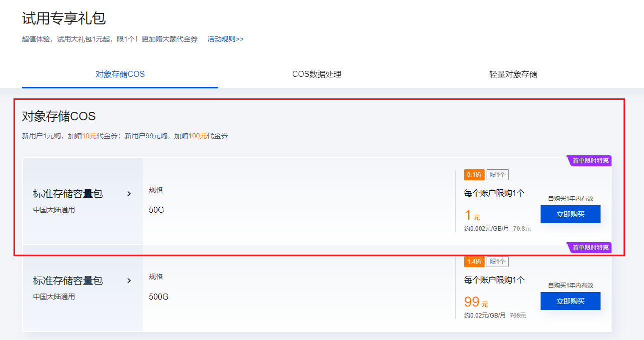Click the orange 99元 price

[x=476, y=302]
